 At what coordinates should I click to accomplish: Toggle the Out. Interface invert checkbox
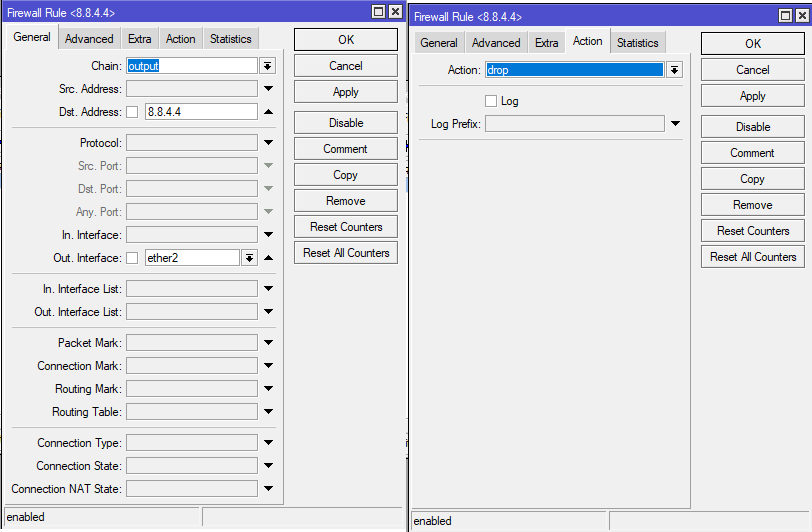pyautogui.click(x=132, y=258)
